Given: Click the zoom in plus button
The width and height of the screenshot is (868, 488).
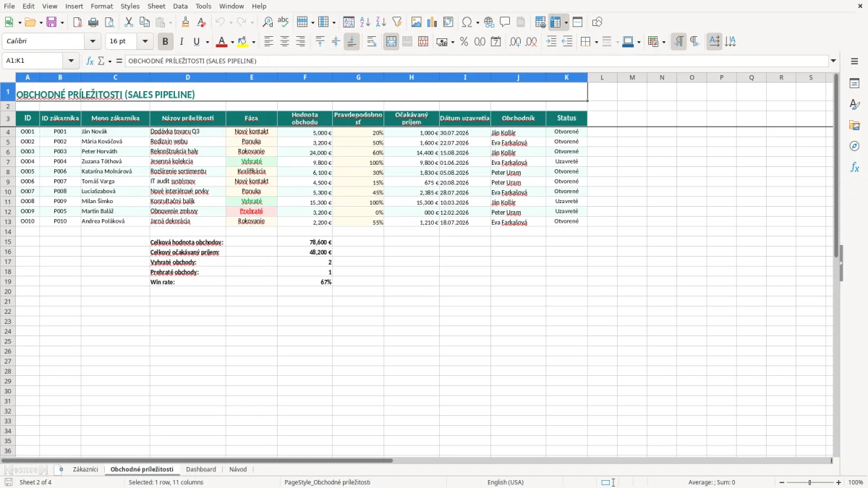Looking at the screenshot, I should [x=839, y=482].
